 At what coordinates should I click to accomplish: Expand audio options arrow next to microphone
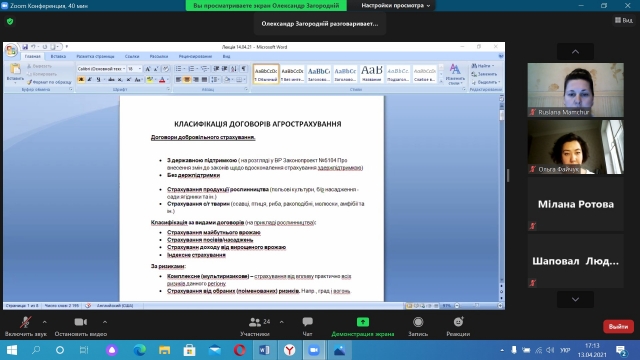point(44,322)
